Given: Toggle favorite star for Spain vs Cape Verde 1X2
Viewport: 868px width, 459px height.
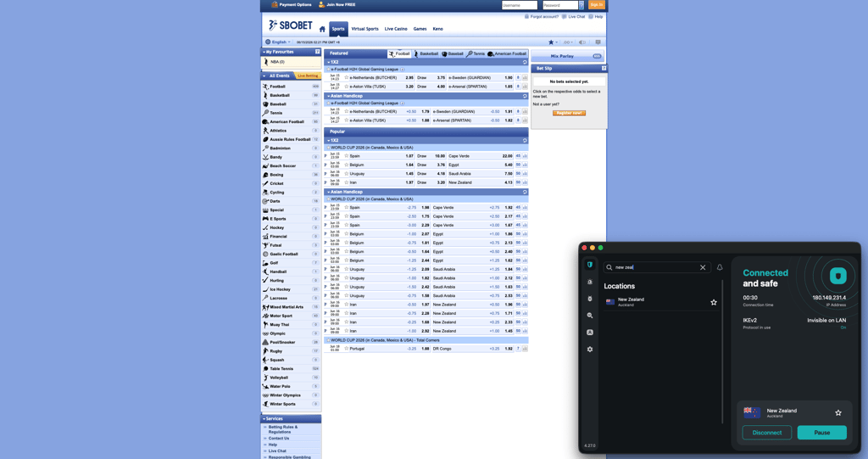Looking at the screenshot, I should 347,156.
